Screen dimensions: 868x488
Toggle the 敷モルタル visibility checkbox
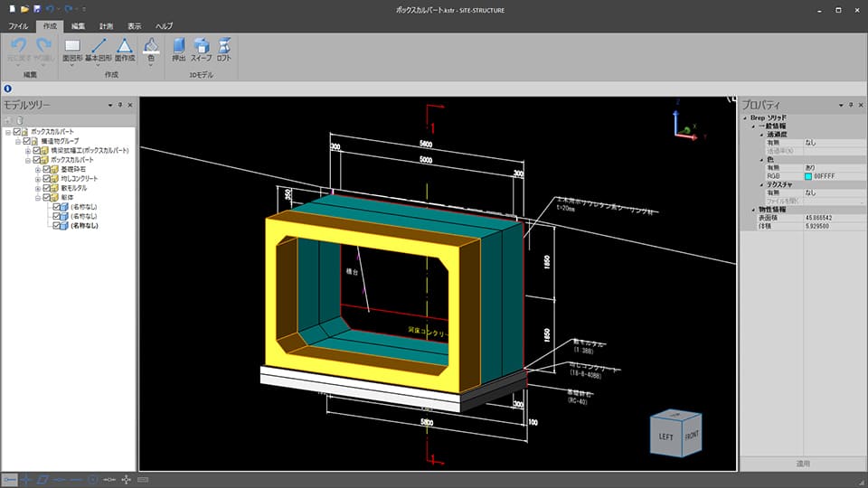click(46, 188)
